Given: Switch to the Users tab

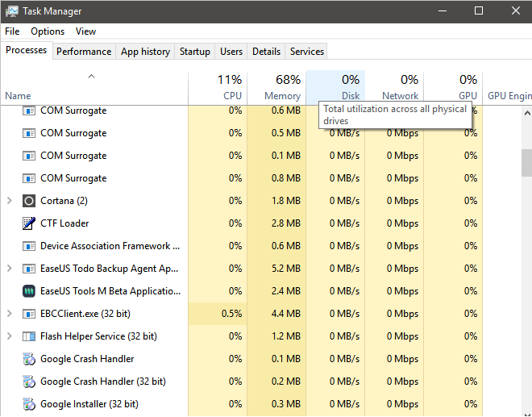Looking at the screenshot, I should [231, 52].
